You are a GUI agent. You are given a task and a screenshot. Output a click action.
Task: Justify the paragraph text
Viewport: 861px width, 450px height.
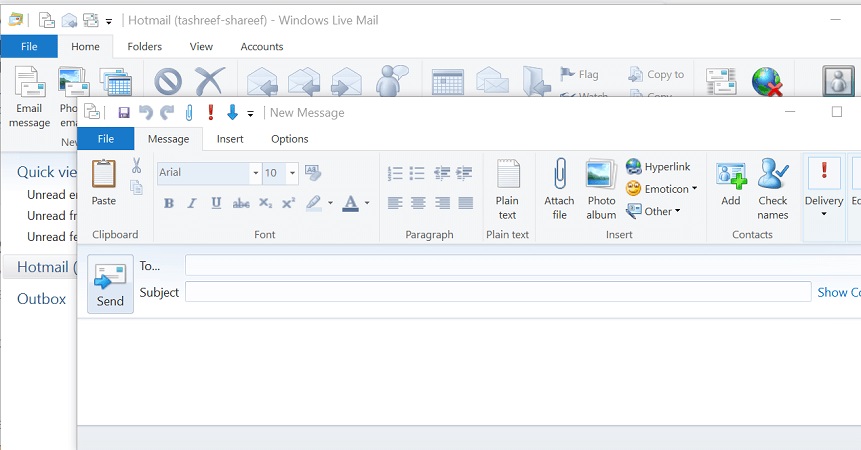(466, 203)
